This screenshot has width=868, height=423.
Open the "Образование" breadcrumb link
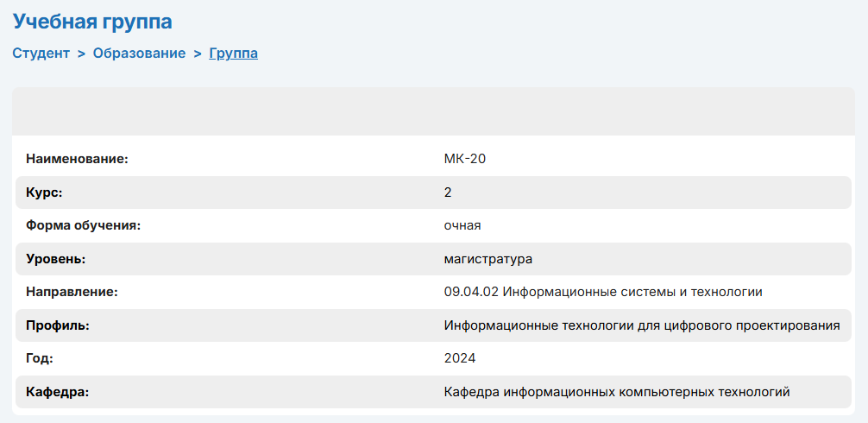pos(139,54)
